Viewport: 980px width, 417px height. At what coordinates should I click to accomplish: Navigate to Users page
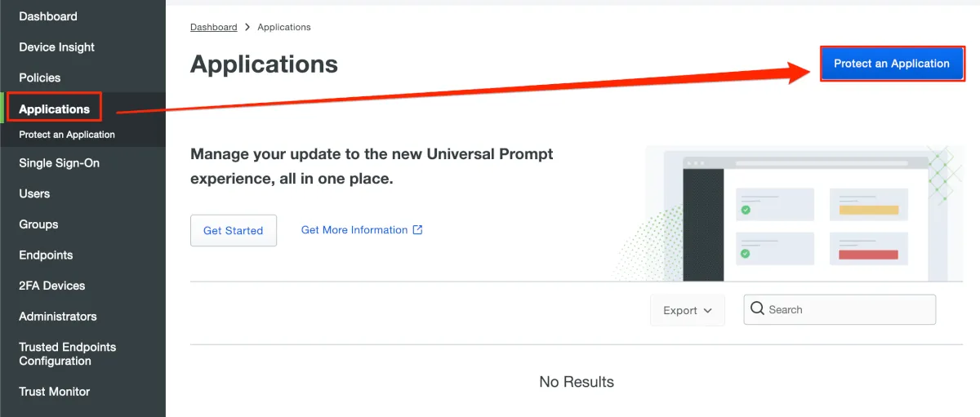(34, 193)
